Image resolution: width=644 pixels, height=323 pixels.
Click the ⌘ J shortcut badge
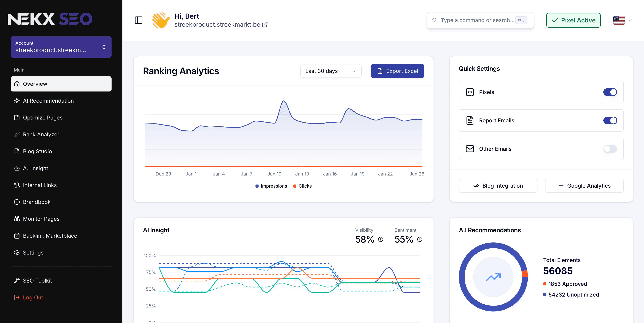521,20
